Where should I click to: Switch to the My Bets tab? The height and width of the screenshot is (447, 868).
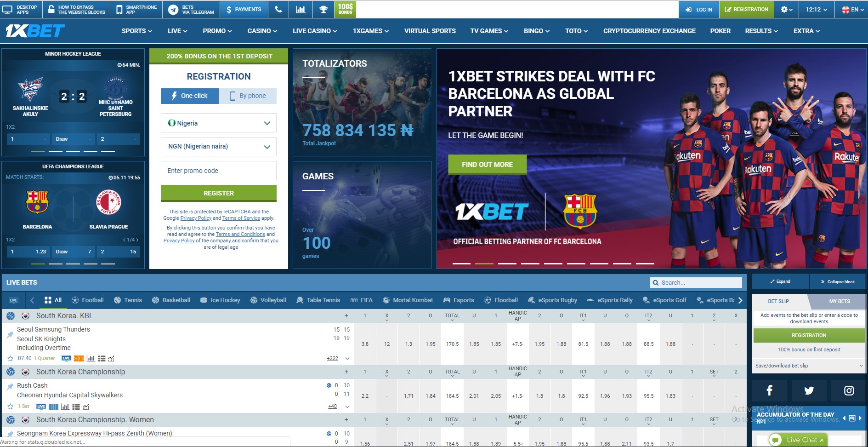click(839, 301)
